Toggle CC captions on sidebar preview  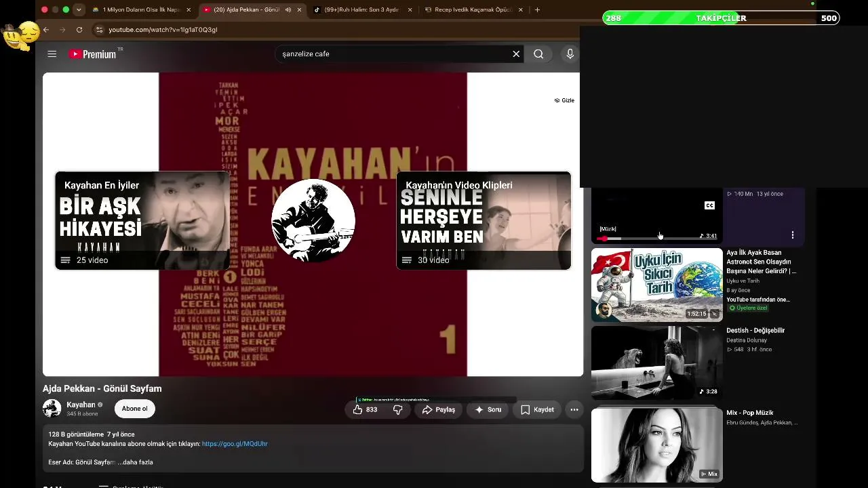point(709,205)
